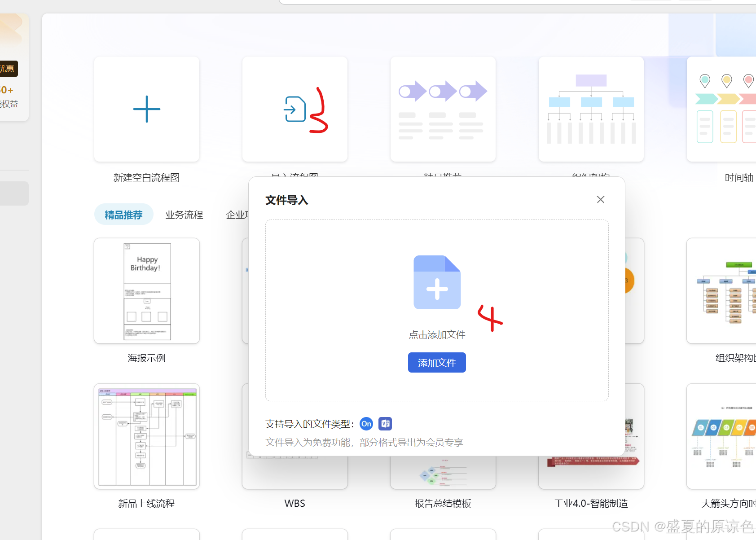Click the blank flowchart plus icon
The width and height of the screenshot is (756, 540).
(x=147, y=109)
